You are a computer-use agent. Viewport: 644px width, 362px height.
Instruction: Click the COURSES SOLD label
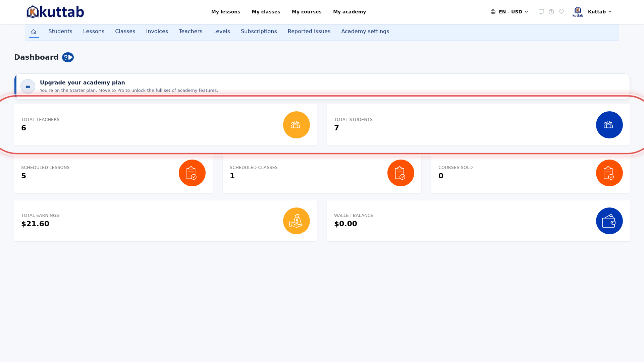click(455, 168)
